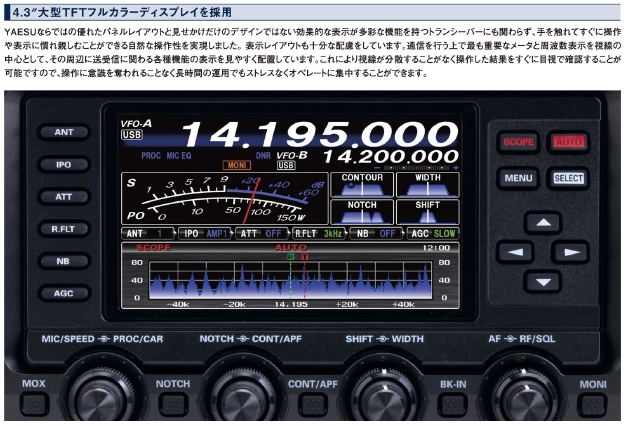Click the red AUTO label in scope header
This screenshot has height=426, width=627.
[291, 248]
